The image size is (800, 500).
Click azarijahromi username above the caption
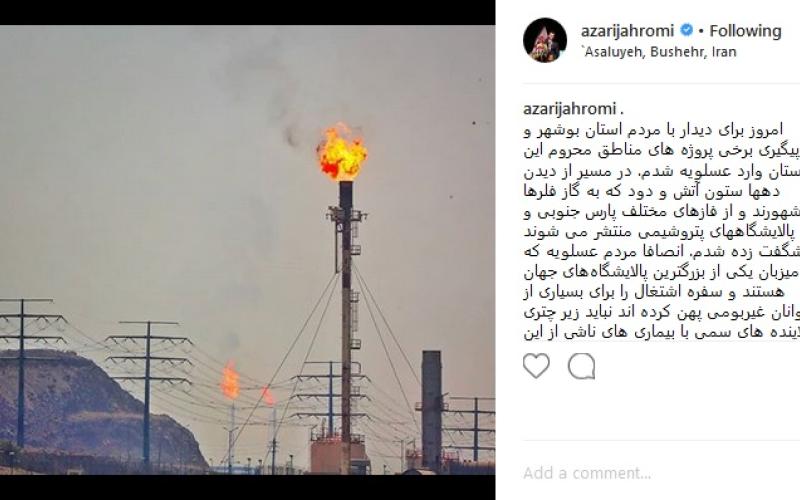tap(569, 109)
